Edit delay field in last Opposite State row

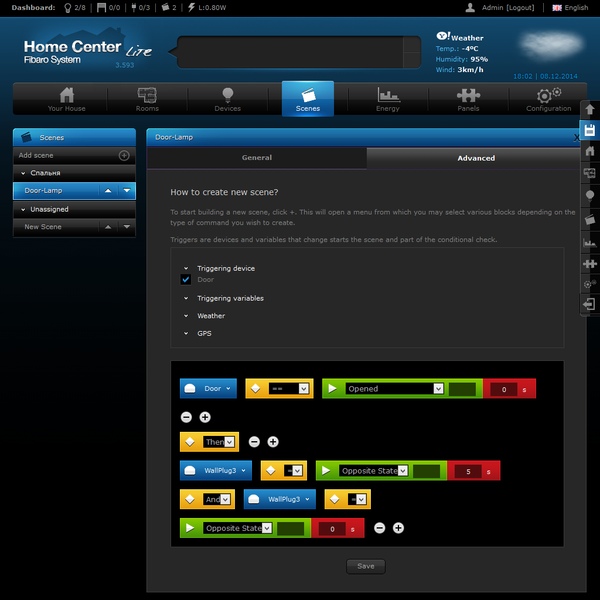coord(332,529)
